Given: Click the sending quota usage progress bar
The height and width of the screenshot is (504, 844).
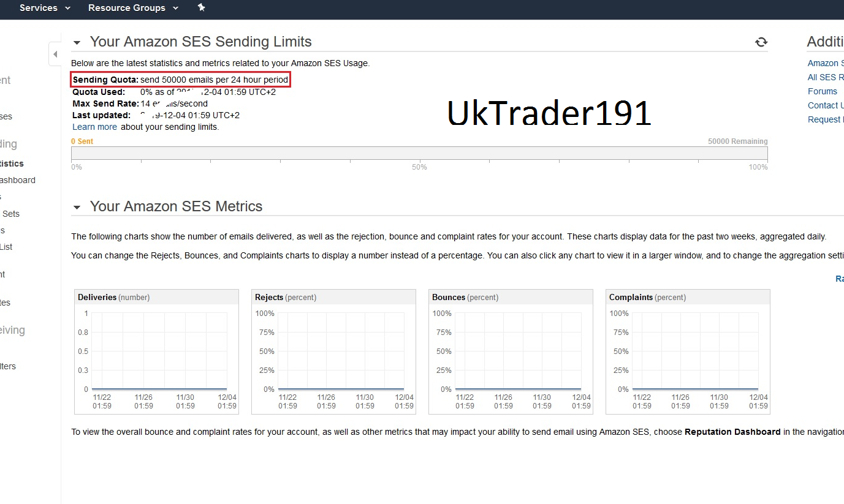Looking at the screenshot, I should point(419,154).
